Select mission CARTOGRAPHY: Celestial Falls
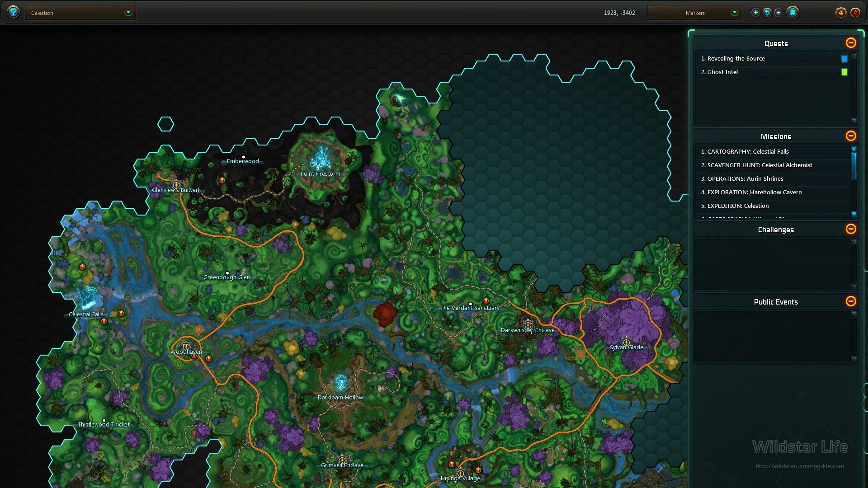 tap(772, 152)
